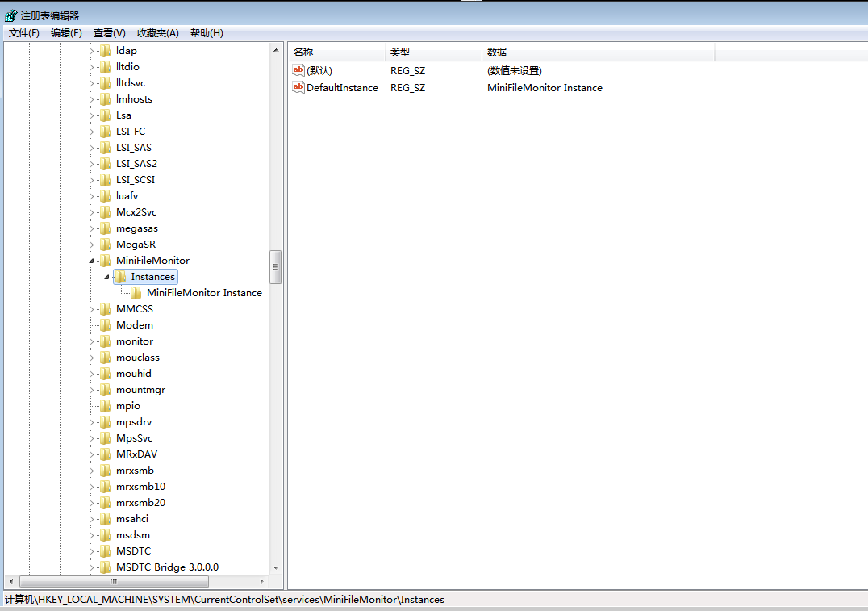The width and height of the screenshot is (868, 611).
Task: Click the horizontal scrollbar thumb
Action: [114, 581]
